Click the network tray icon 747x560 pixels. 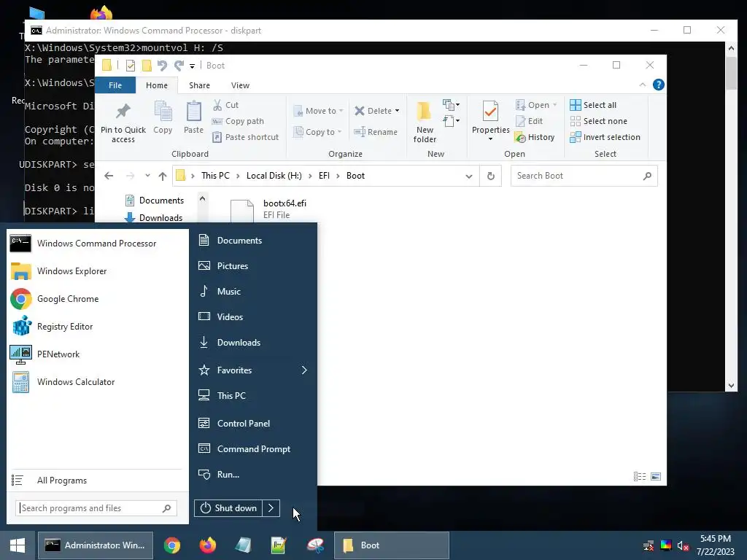(649, 545)
